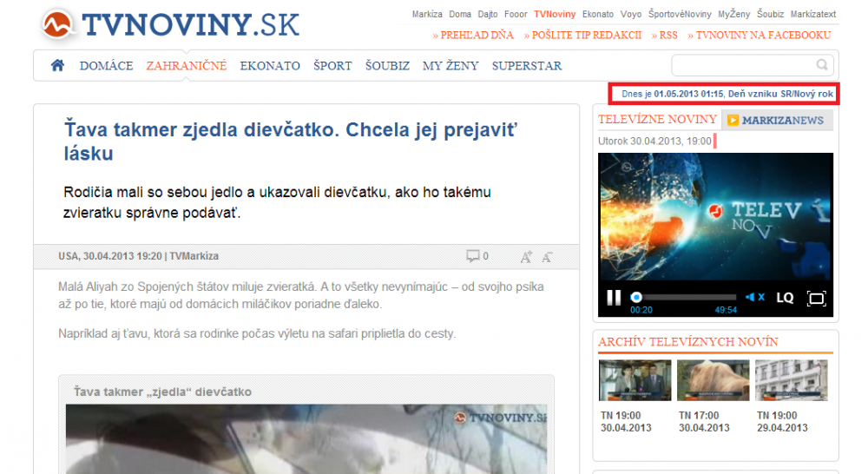The width and height of the screenshot is (868, 474).
Task: Switch to the MarkizaNews tab
Action: [777, 120]
